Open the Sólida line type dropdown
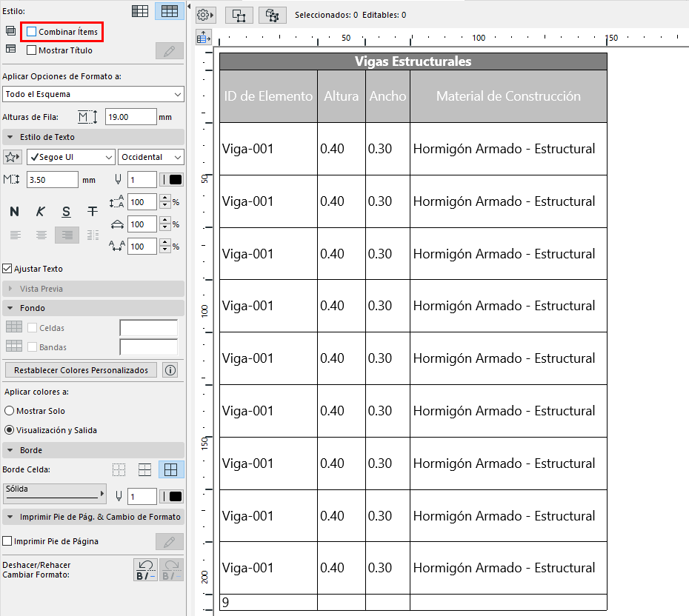The height and width of the screenshot is (616, 689). point(55,494)
